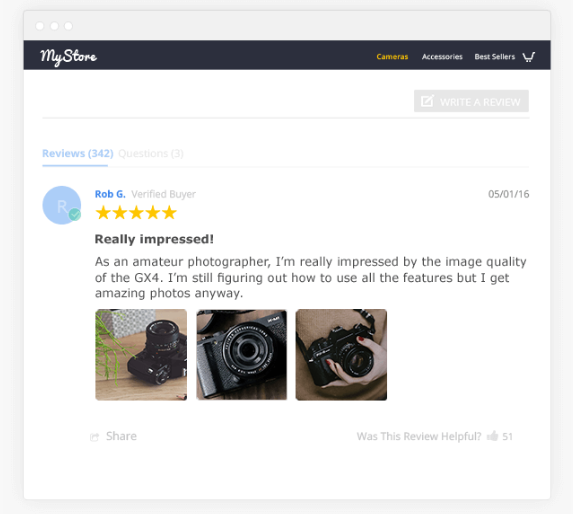Open the Cameras menu item

[x=392, y=57]
